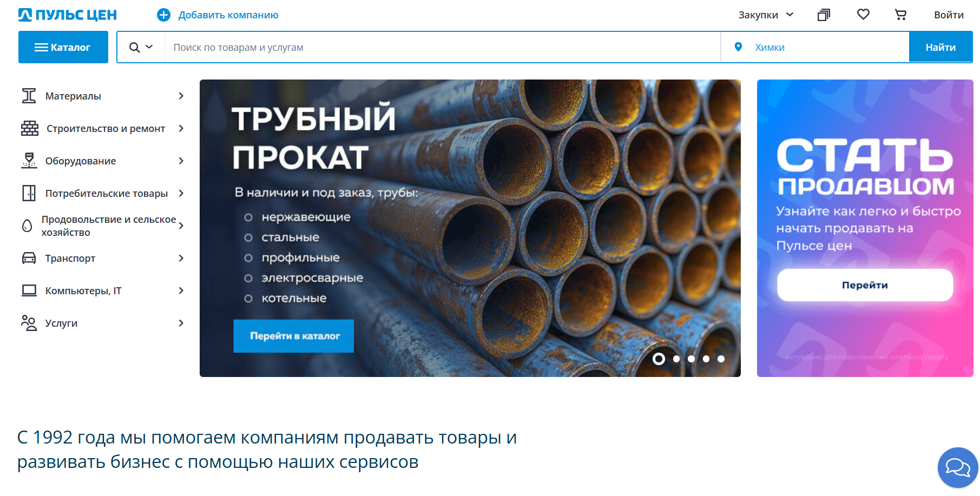Switch to the last carousel slide dot
The height and width of the screenshot is (496, 980).
[721, 359]
